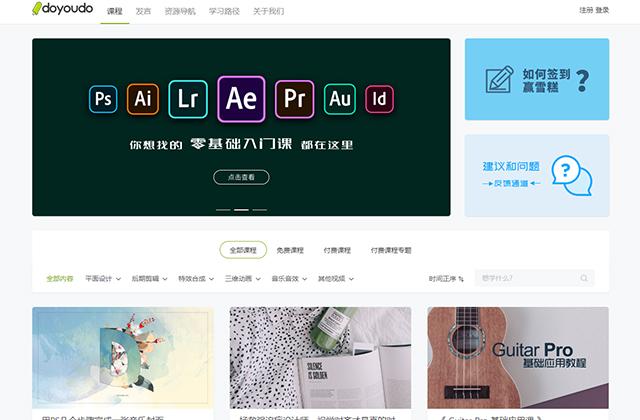Click the Au Audition icon in banner
This screenshot has height=420, width=640.
340,99
